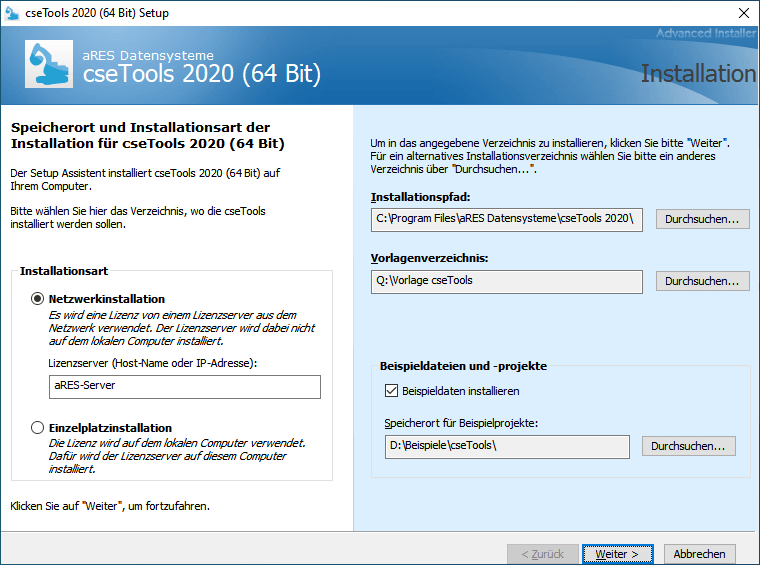
Task: Click the setup title bar icon
Action: [x=14, y=13]
